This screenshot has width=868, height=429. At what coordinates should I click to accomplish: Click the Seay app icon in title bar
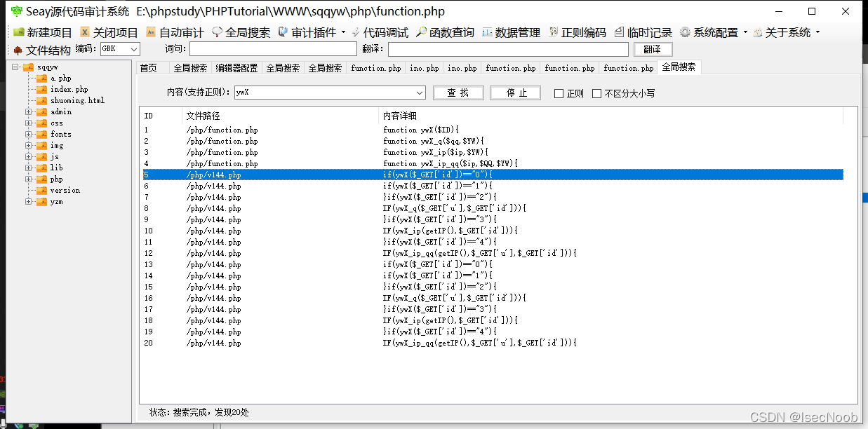(x=16, y=11)
